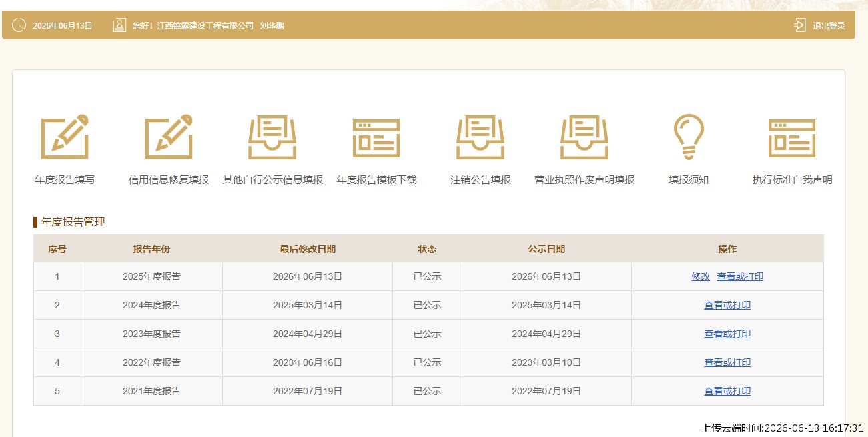
Task: Click the 年度报告管理 section heading
Action: coord(73,222)
